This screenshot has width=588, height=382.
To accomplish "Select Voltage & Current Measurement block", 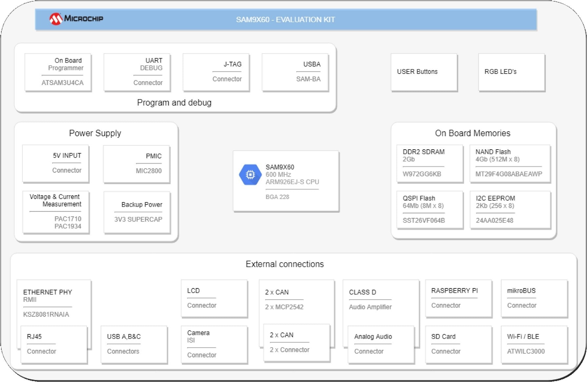I will (x=56, y=212).
